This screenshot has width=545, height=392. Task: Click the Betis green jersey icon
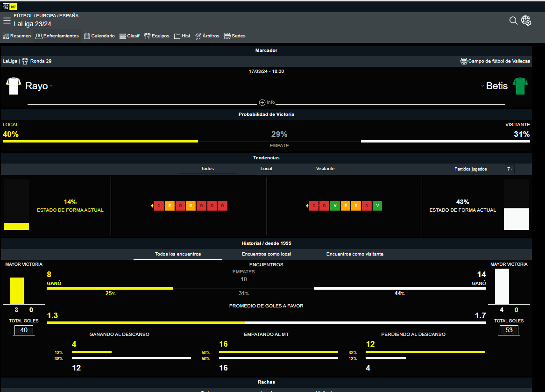point(520,86)
